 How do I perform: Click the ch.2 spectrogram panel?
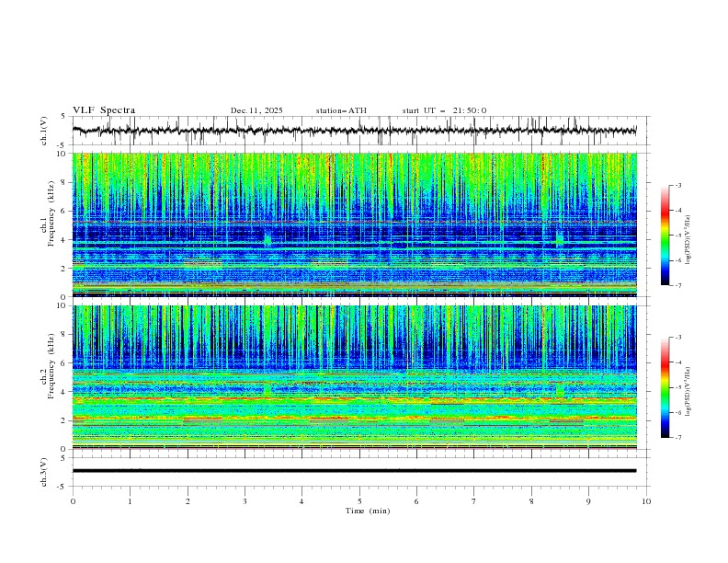354,377
